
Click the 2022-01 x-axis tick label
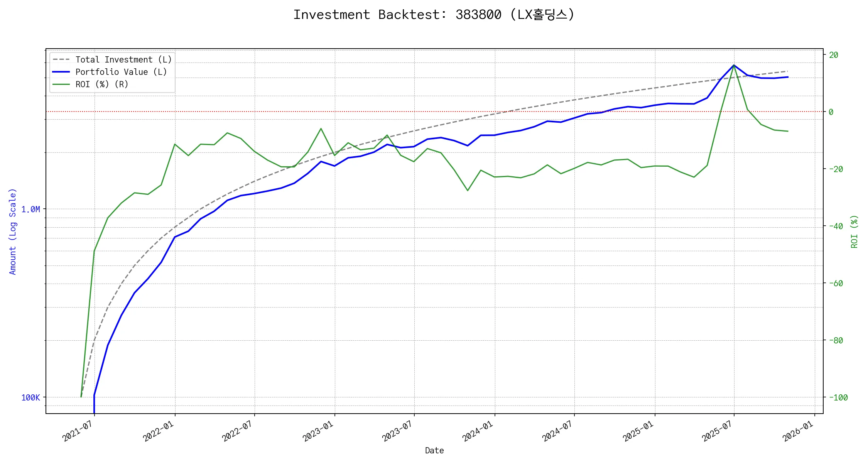(158, 431)
